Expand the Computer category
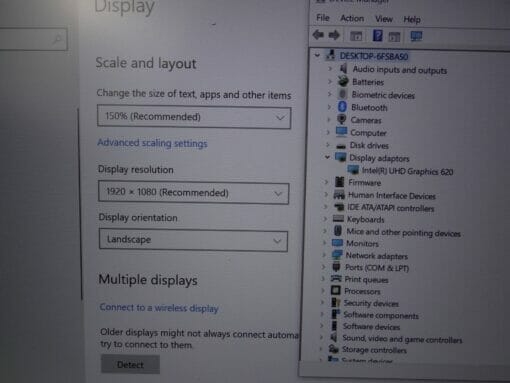 [328, 132]
